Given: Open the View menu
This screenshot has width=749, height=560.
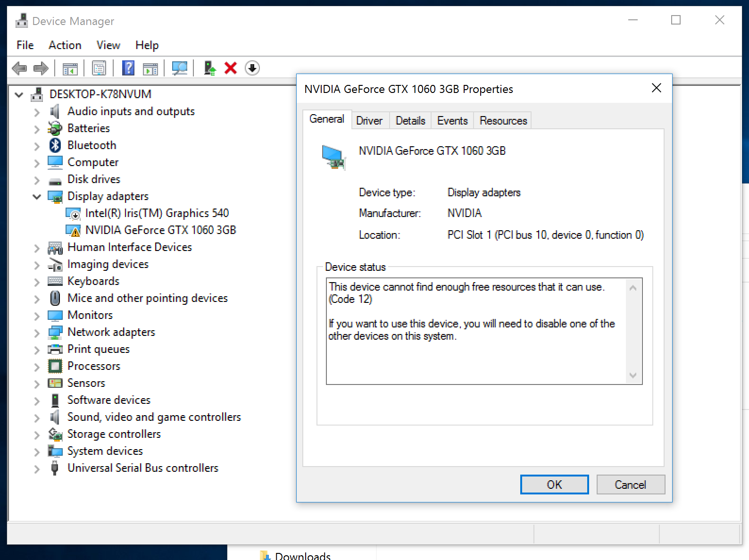Looking at the screenshot, I should pyautogui.click(x=108, y=45).
